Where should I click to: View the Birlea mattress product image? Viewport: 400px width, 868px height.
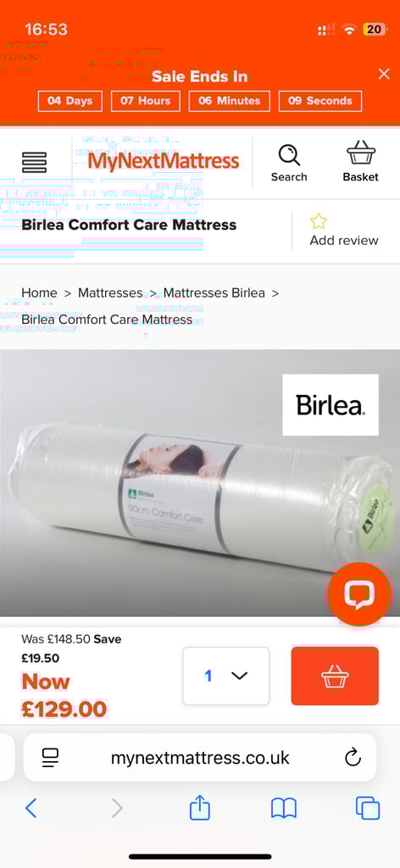click(x=200, y=482)
